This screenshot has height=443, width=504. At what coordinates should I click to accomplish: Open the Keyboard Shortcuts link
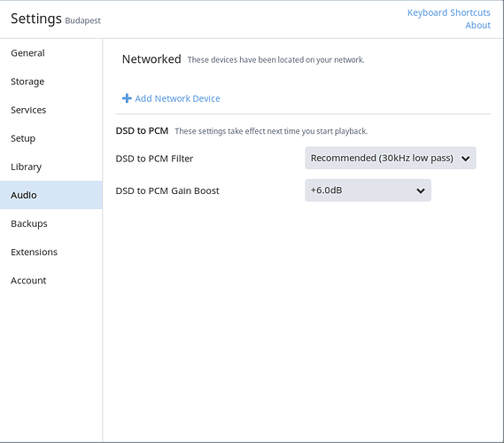click(x=449, y=12)
